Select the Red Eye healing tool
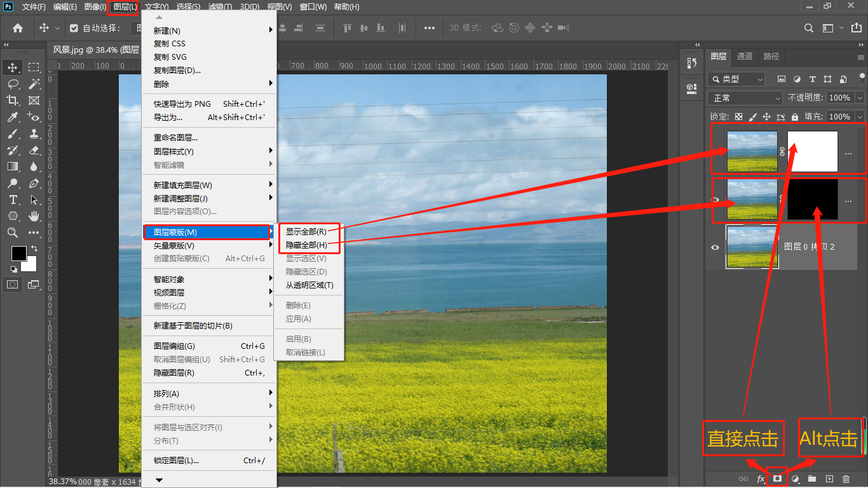The height and width of the screenshot is (488, 868). pos(34,117)
